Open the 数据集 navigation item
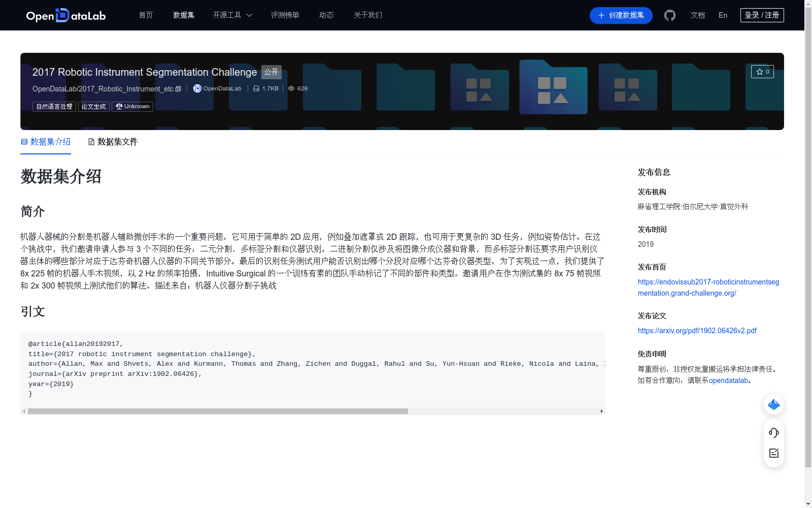 click(x=184, y=15)
